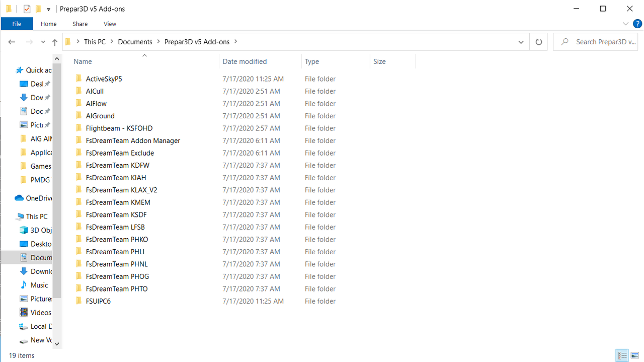Open Music in the navigation pane
The height and width of the screenshot is (362, 644).
pyautogui.click(x=34, y=285)
